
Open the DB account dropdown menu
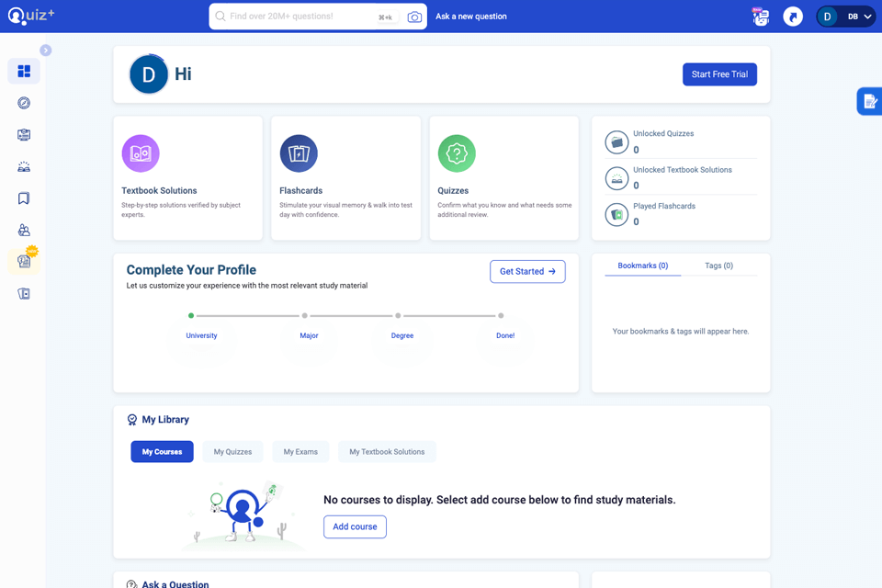point(846,17)
